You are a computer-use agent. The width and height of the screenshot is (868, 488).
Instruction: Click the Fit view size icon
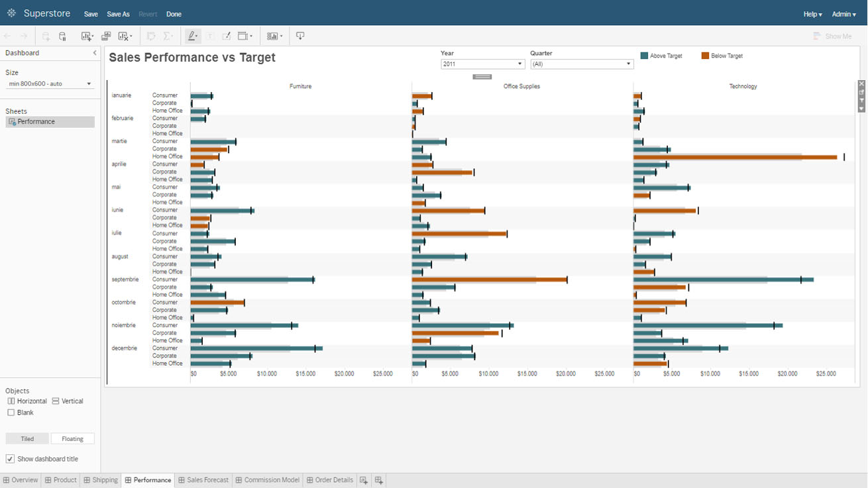coord(244,36)
